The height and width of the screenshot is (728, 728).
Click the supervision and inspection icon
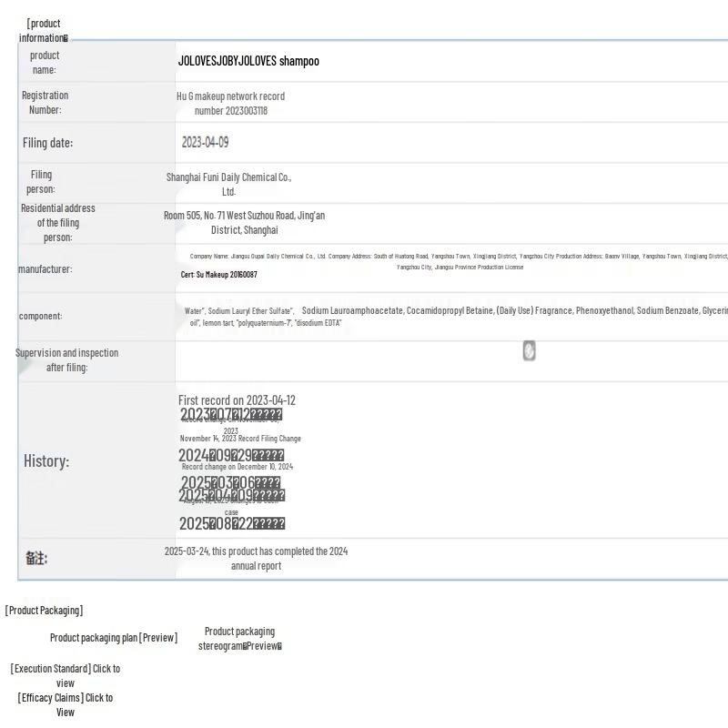pyautogui.click(x=529, y=350)
